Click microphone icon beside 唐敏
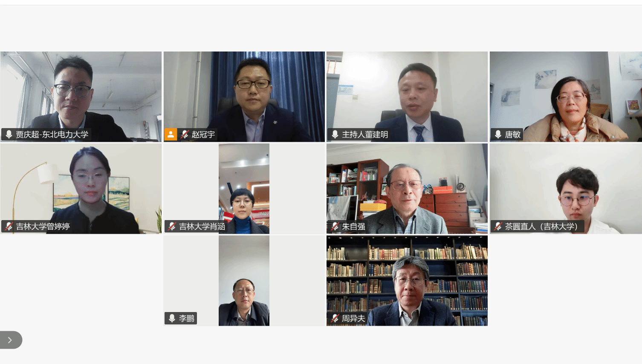642x364 pixels. click(x=498, y=135)
